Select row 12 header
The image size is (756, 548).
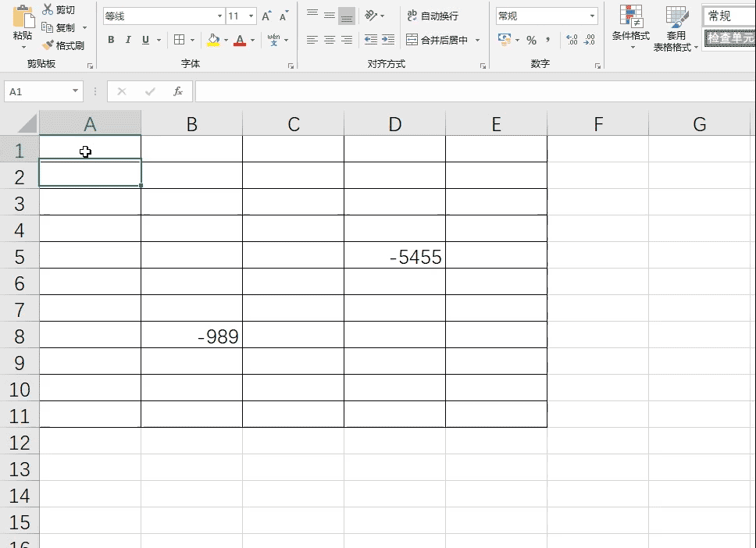20,442
